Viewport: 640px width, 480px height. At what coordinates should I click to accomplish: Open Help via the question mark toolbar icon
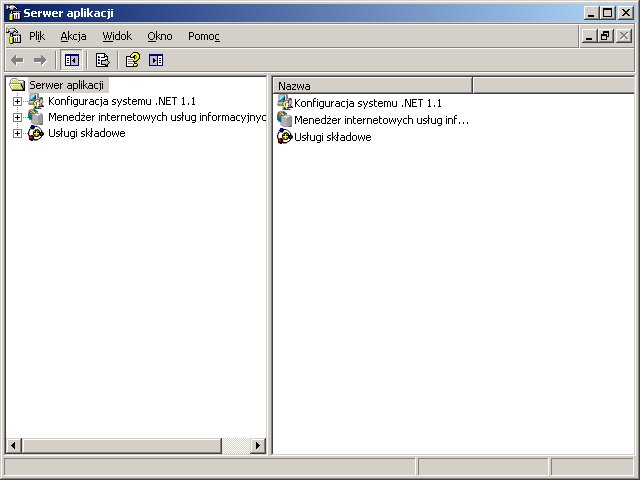(x=133, y=60)
